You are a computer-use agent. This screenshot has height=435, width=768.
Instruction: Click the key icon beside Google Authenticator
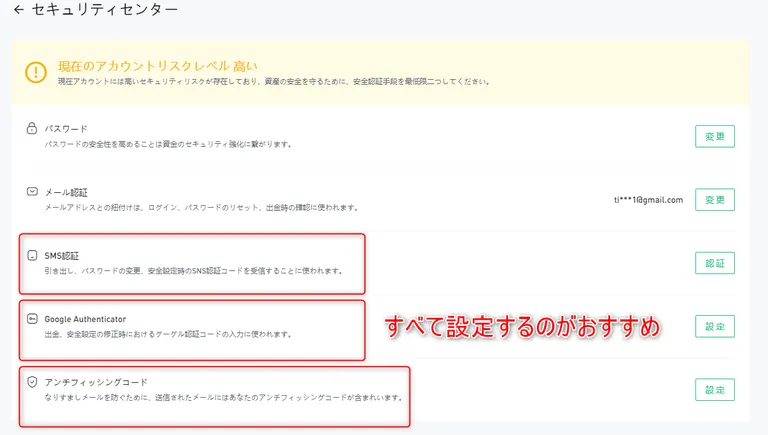point(32,319)
